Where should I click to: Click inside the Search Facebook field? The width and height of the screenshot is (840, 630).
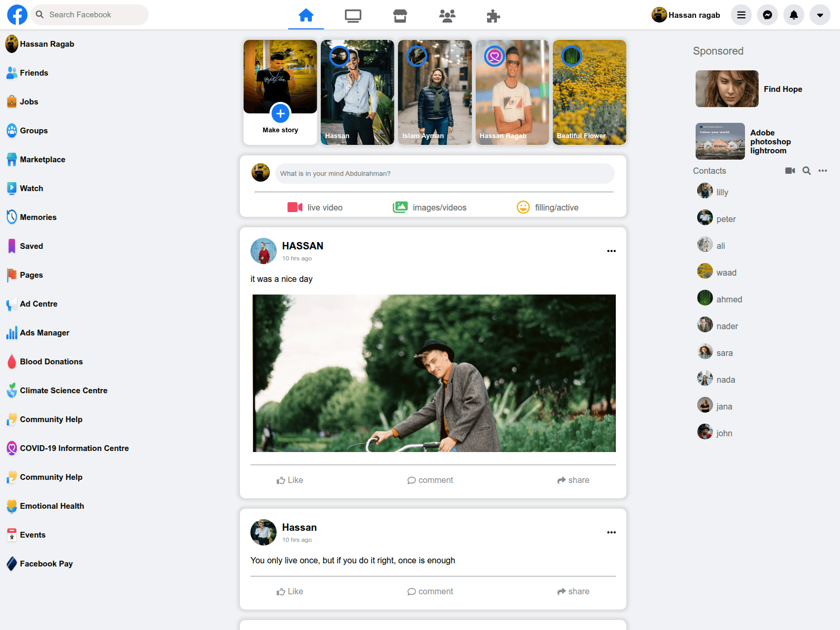pyautogui.click(x=90, y=15)
